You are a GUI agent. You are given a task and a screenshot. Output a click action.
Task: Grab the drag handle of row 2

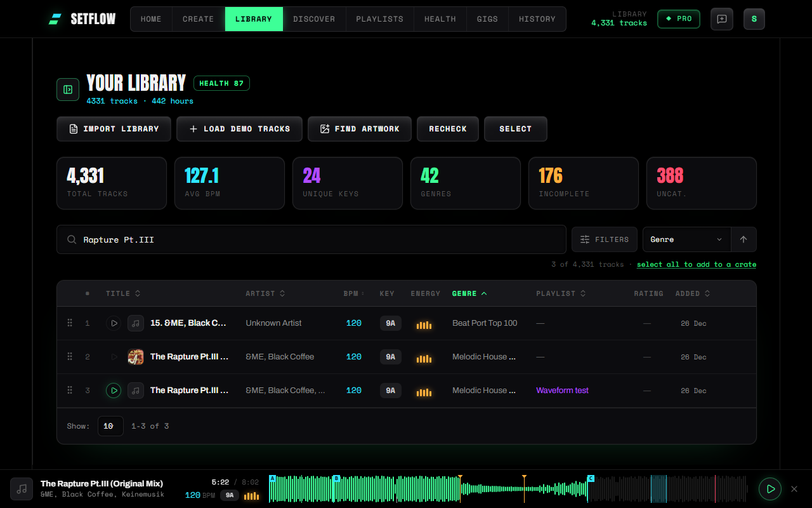point(70,357)
